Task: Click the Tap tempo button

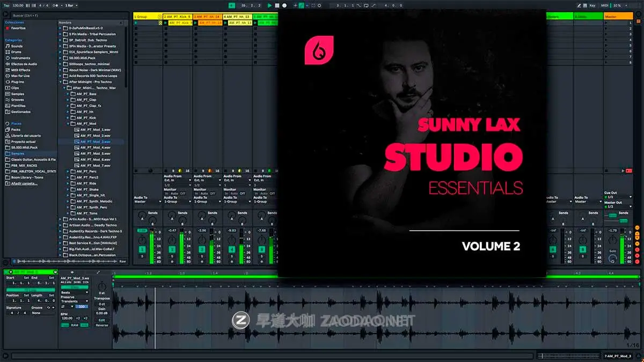Action: 6,5
